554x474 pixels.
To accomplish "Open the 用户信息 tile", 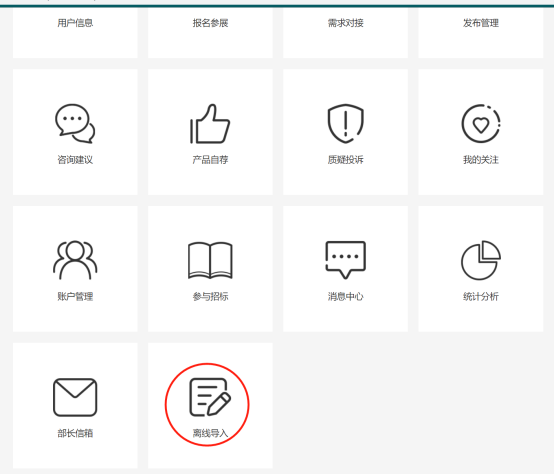I will coord(75,33).
